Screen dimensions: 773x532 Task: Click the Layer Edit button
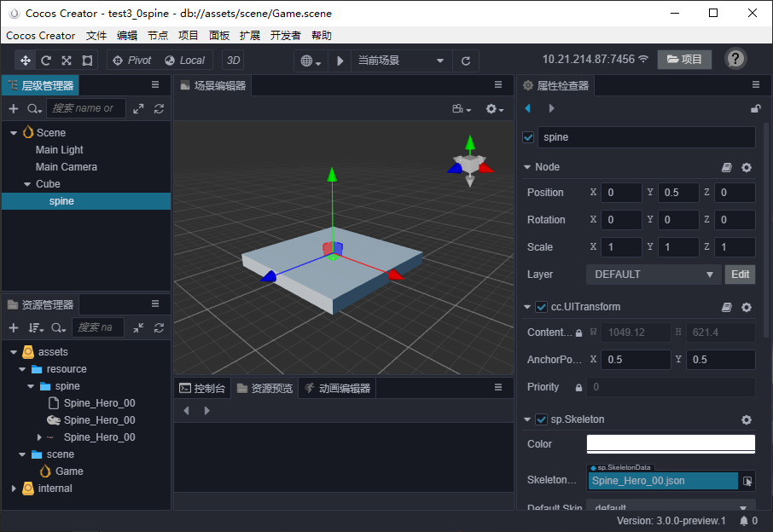[x=740, y=275]
